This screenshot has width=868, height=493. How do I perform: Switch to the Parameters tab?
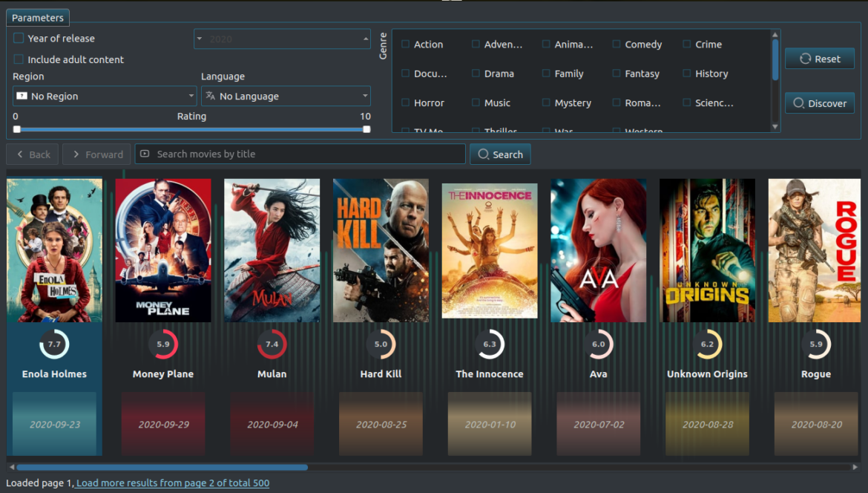pyautogui.click(x=37, y=17)
